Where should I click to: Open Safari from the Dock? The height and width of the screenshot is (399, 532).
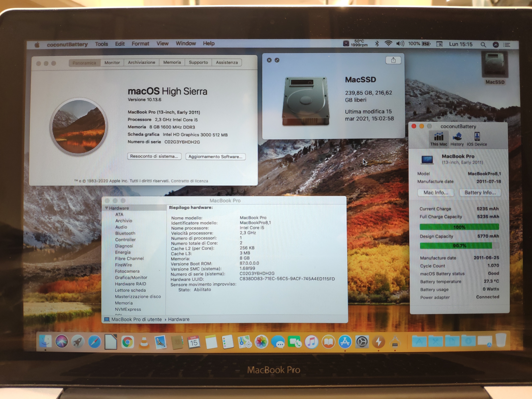point(94,342)
